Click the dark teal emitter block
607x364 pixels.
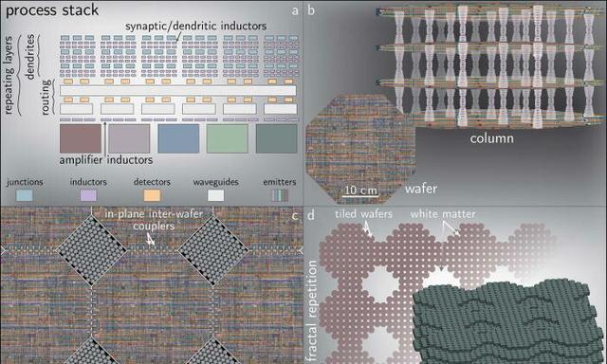[276, 138]
